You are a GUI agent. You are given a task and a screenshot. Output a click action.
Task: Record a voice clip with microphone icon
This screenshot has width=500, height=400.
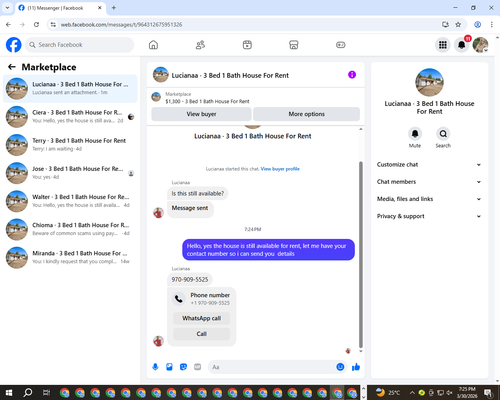pyautogui.click(x=155, y=367)
